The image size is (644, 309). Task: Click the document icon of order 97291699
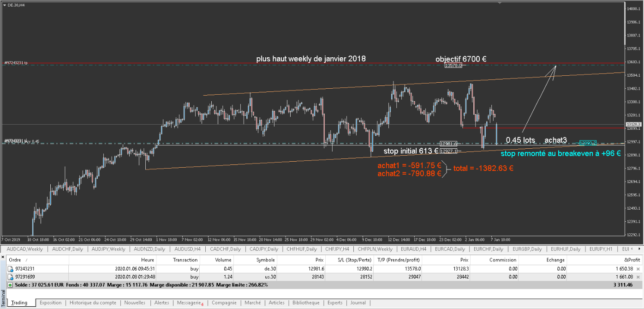click(x=11, y=276)
